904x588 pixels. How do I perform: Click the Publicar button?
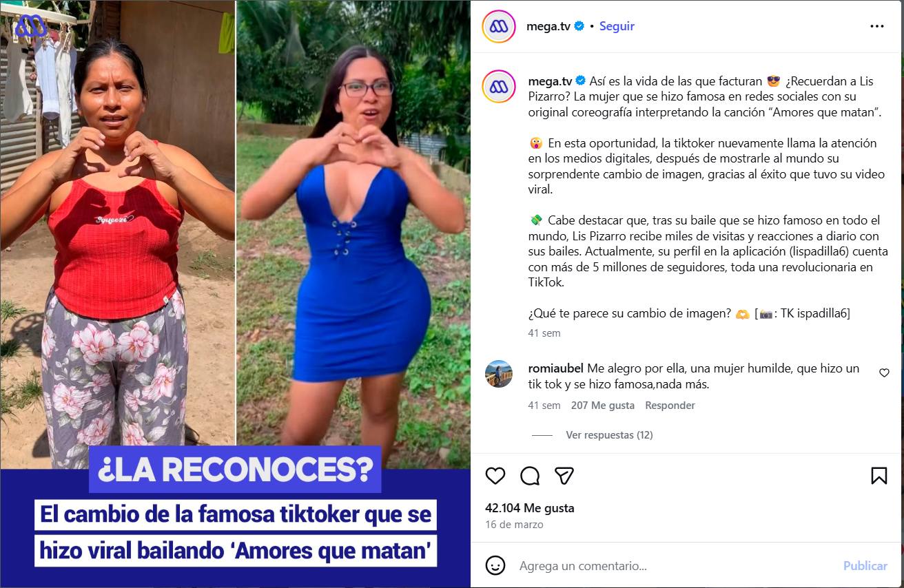(865, 566)
